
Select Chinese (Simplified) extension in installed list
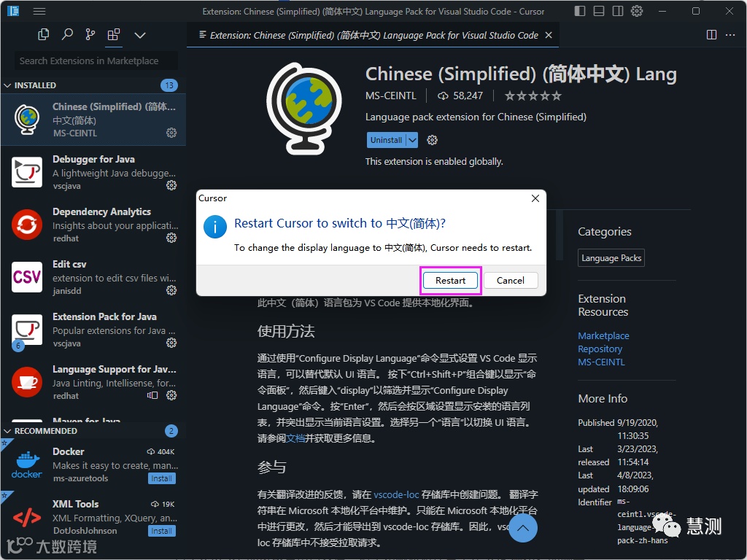pos(93,120)
